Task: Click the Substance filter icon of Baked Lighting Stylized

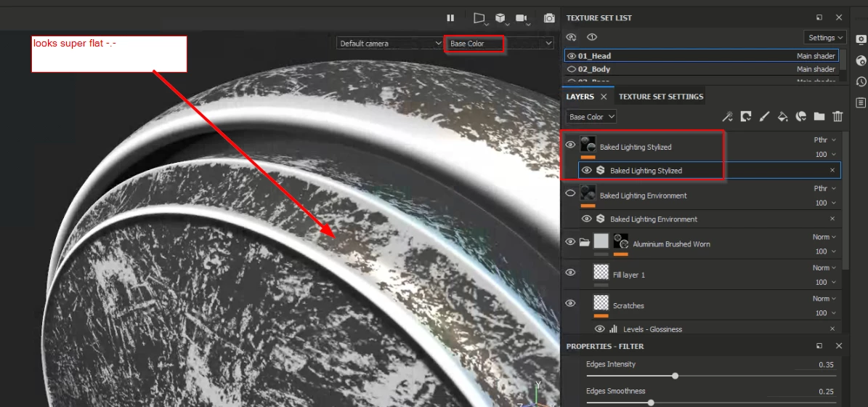Action: coord(600,171)
